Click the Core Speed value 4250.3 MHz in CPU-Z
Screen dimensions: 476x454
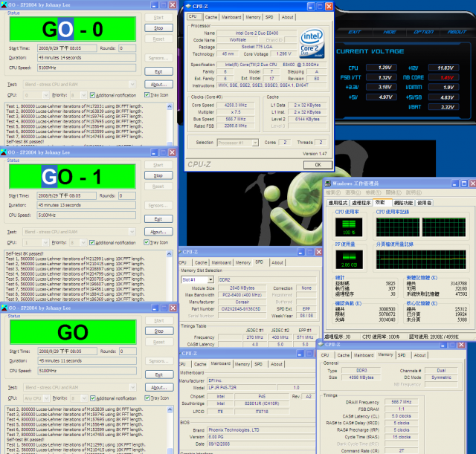pos(236,106)
